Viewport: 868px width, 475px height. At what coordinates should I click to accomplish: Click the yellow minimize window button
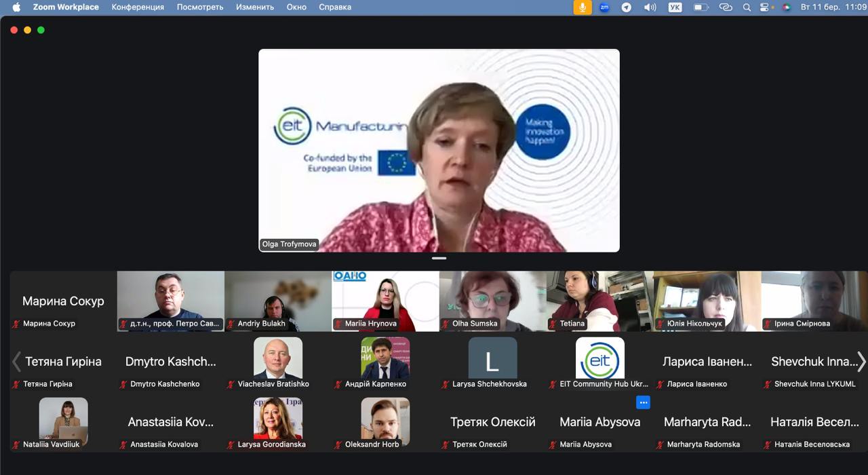point(27,30)
